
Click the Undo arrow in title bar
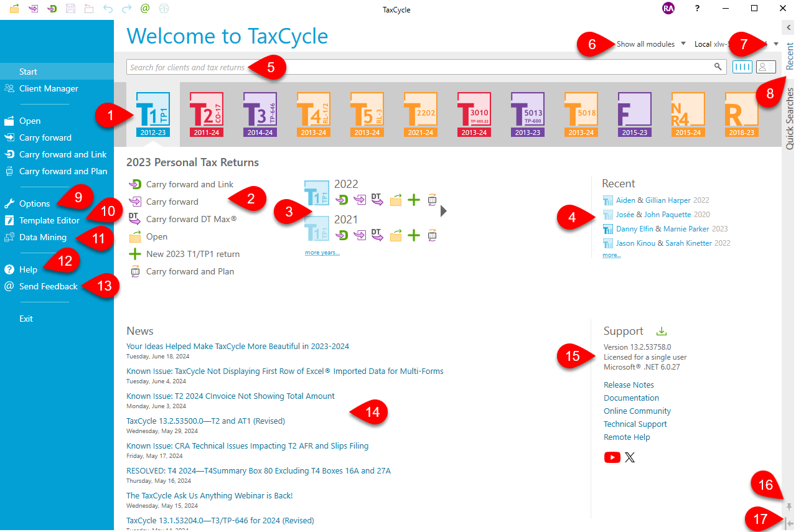tap(108, 9)
